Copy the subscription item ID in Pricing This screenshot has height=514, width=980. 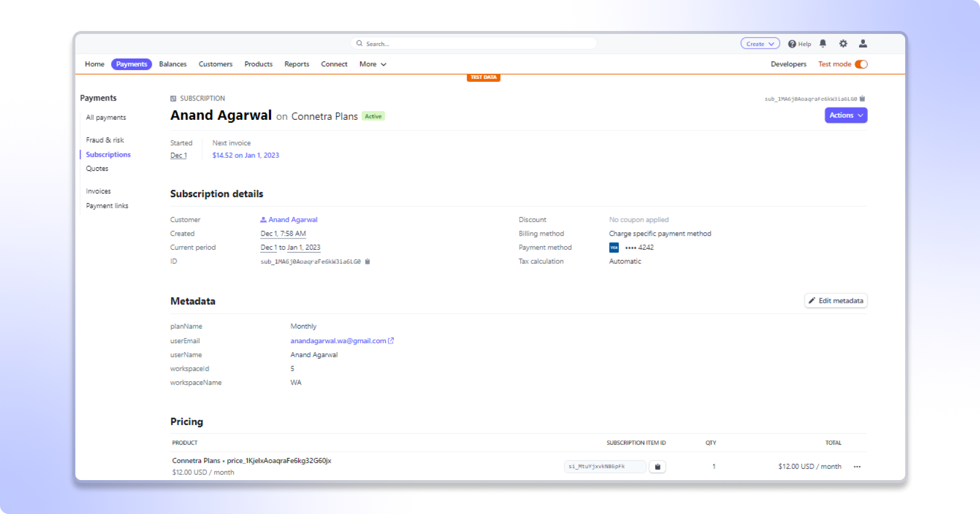point(657,467)
